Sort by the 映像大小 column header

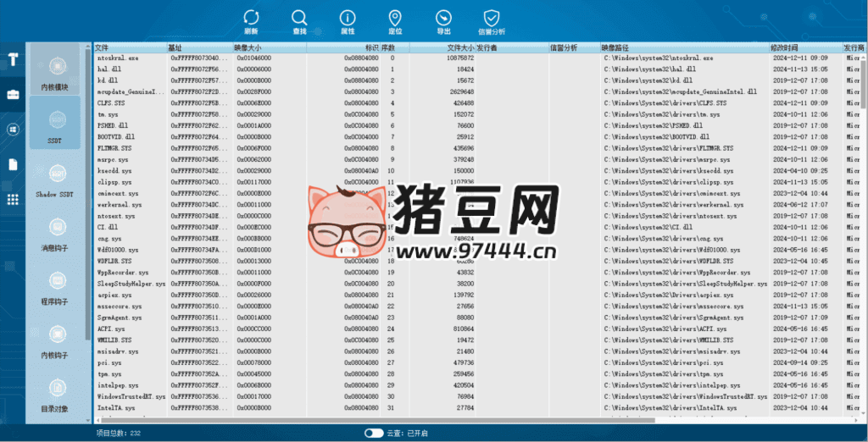point(269,48)
